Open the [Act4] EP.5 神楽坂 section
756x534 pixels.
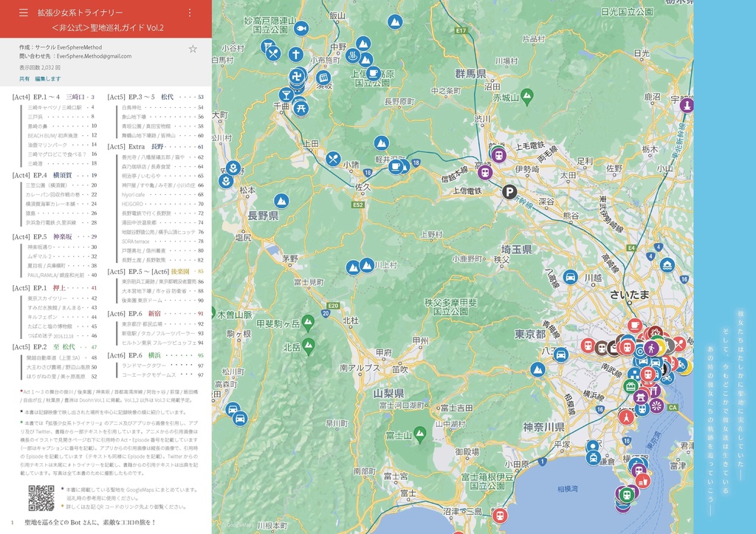point(55,237)
